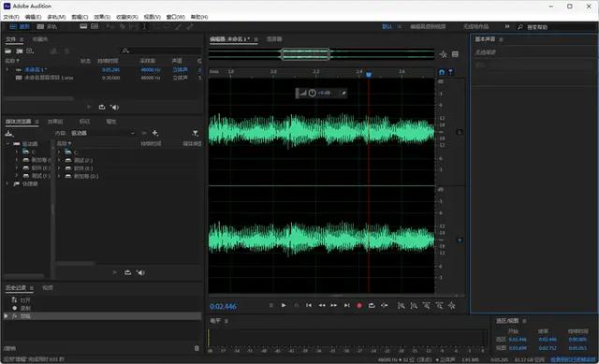Click the trash icon in History panel
Viewport: 599px width, 364px height.
coord(197,348)
